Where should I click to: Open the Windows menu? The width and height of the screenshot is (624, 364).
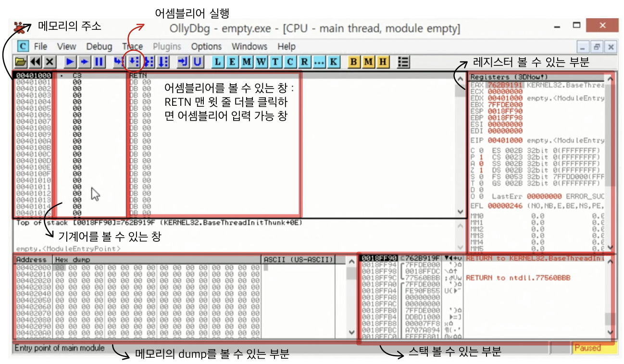[249, 47]
